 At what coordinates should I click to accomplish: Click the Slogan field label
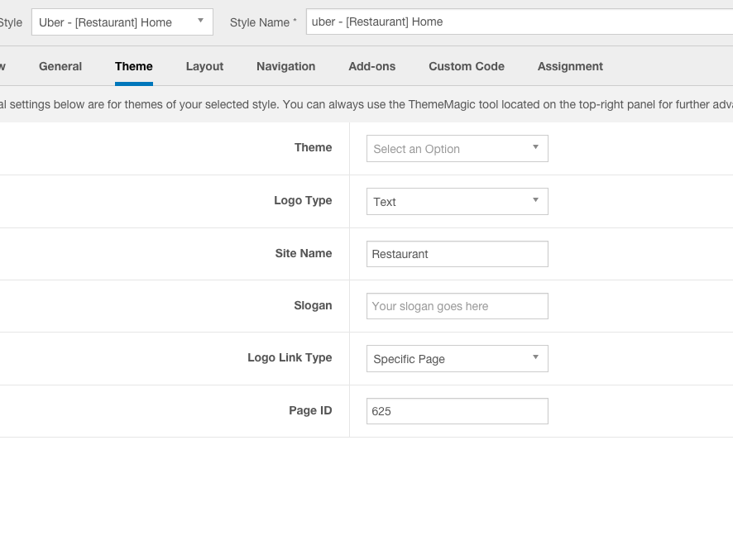point(313,306)
